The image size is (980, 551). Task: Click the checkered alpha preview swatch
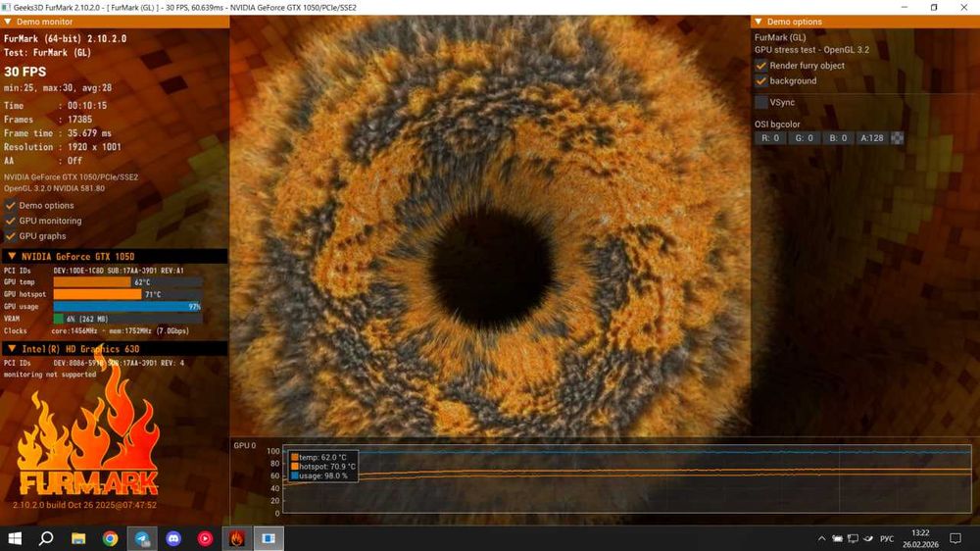click(x=897, y=138)
